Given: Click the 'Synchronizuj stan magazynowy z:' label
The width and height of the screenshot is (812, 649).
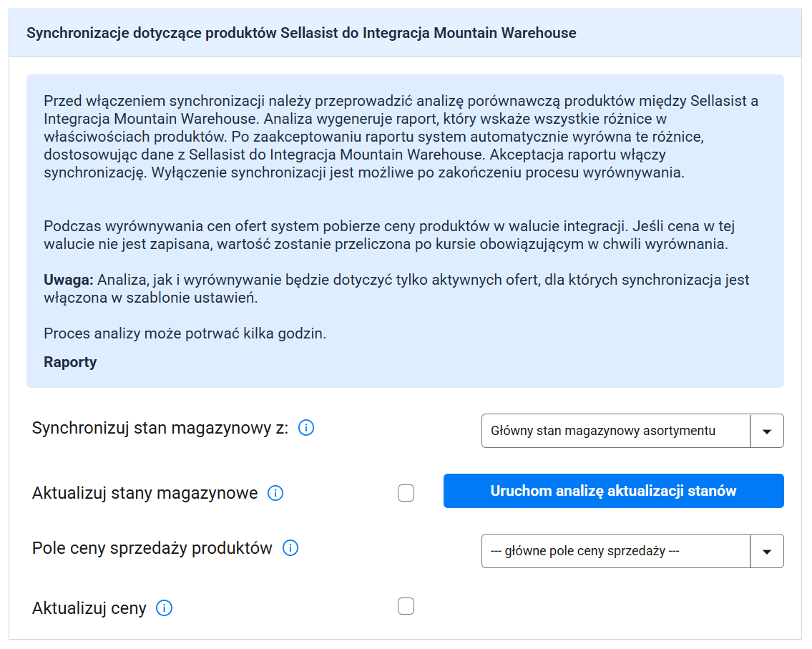Looking at the screenshot, I should (x=160, y=429).
